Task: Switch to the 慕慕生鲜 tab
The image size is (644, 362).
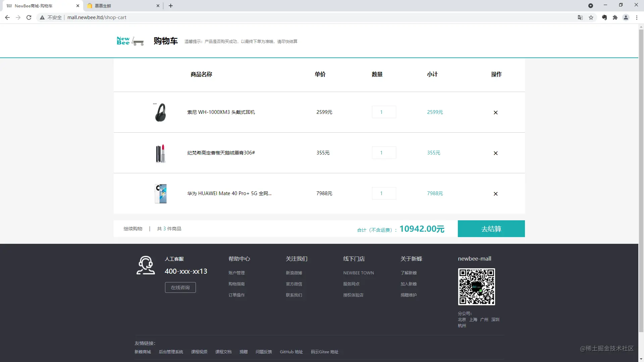Action: pyautogui.click(x=122, y=6)
